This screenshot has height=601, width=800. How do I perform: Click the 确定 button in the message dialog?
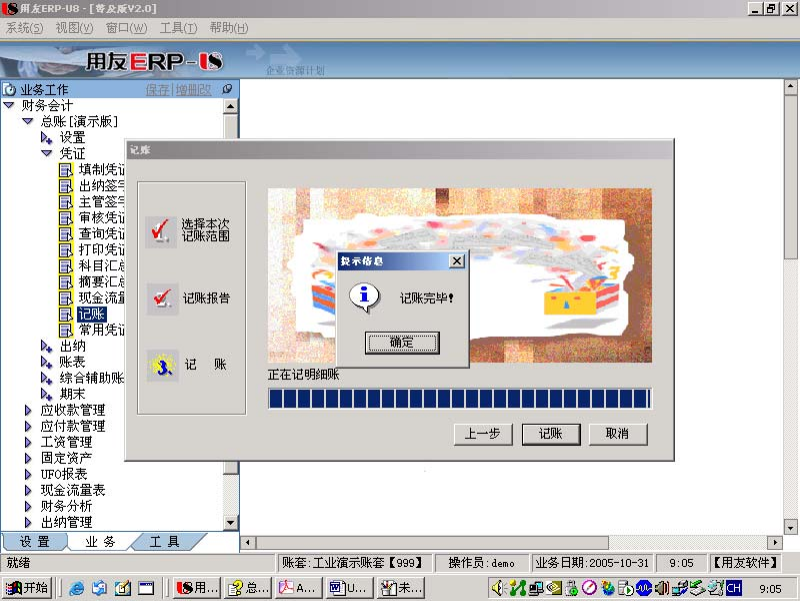402,342
